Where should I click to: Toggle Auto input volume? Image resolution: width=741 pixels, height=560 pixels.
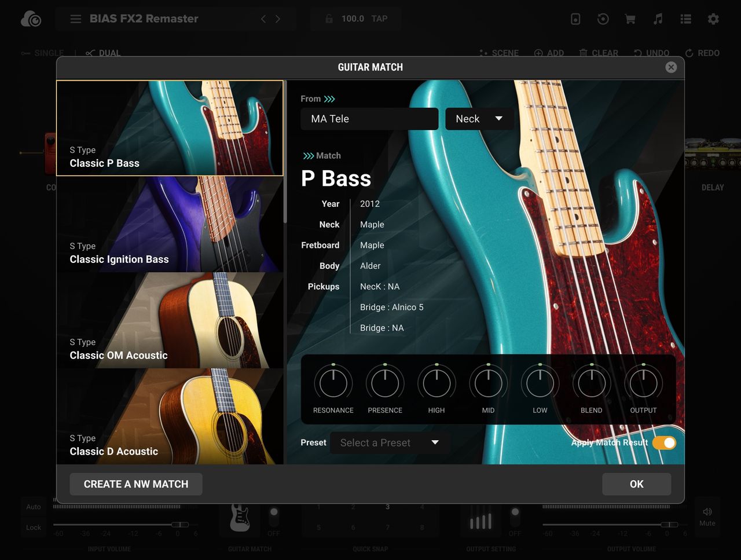tap(34, 507)
